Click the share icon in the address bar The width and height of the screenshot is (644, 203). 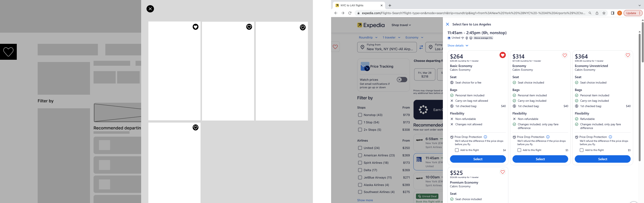click(597, 13)
